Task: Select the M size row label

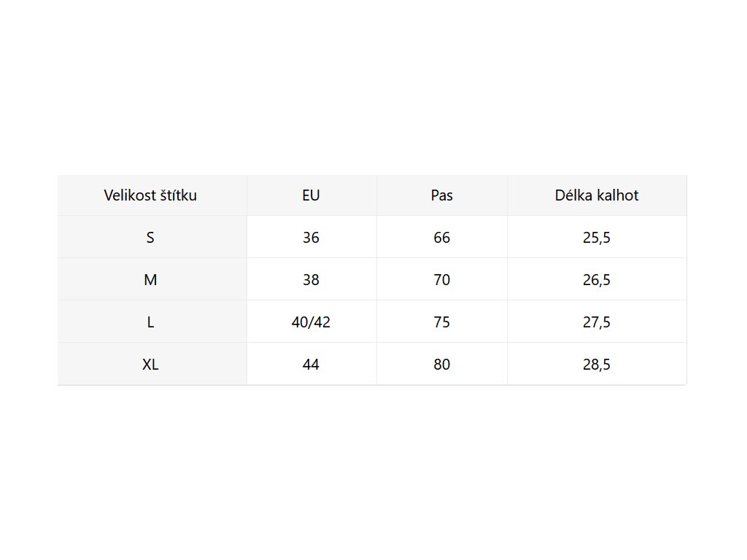Action: coord(150,280)
